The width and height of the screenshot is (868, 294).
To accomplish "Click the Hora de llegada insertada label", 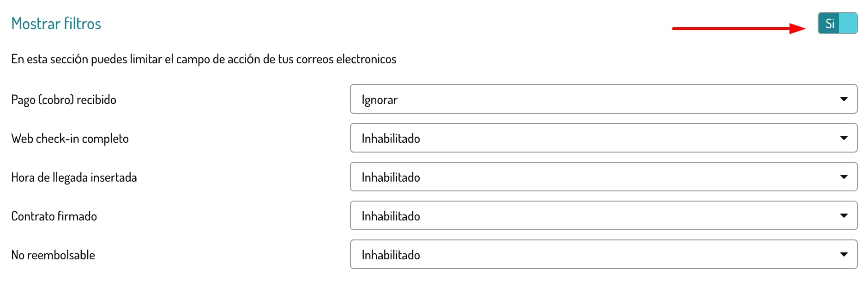I will [74, 178].
